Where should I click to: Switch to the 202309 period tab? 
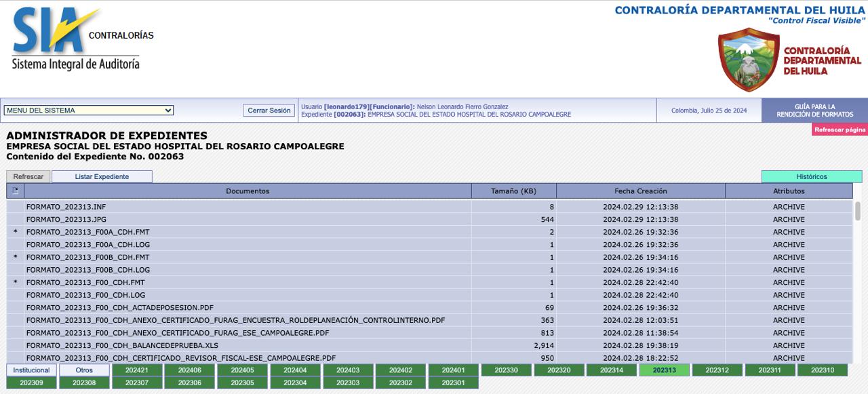(32, 383)
